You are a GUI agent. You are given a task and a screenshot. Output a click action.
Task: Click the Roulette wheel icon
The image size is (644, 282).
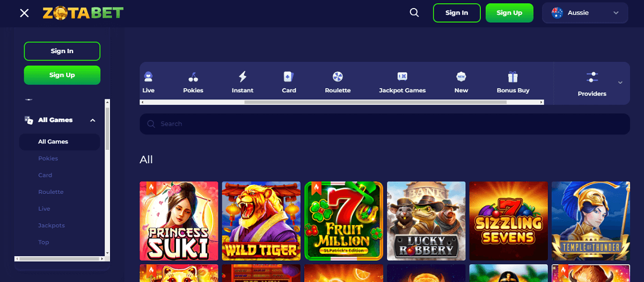[338, 76]
